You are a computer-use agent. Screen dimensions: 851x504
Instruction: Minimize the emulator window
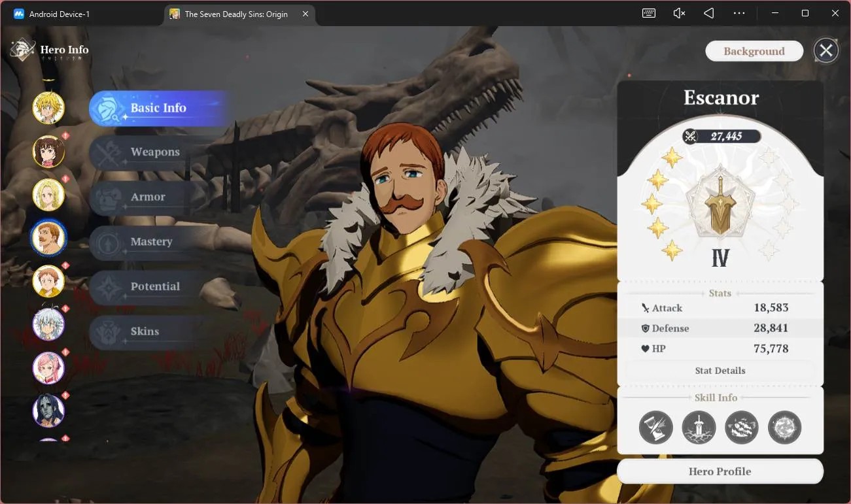[775, 13]
